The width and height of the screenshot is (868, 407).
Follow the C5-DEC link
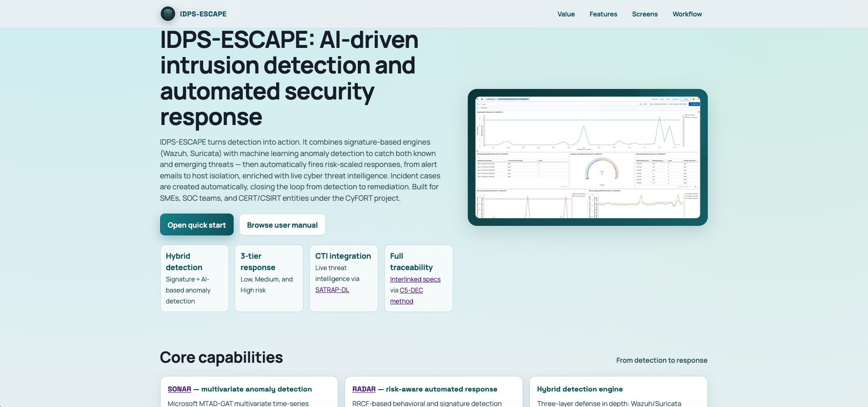click(x=411, y=290)
